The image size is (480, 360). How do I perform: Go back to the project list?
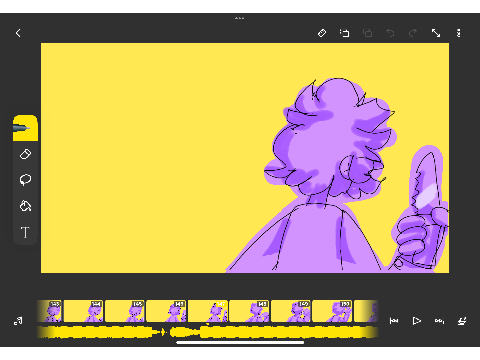(18, 33)
